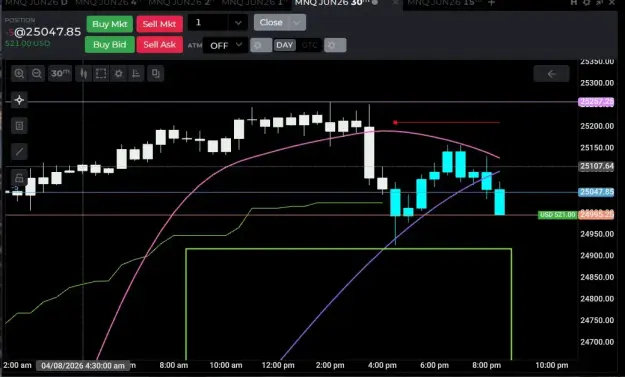The image size is (625, 377).
Task: Toggle the drawings lock icon
Action: click(x=19, y=177)
